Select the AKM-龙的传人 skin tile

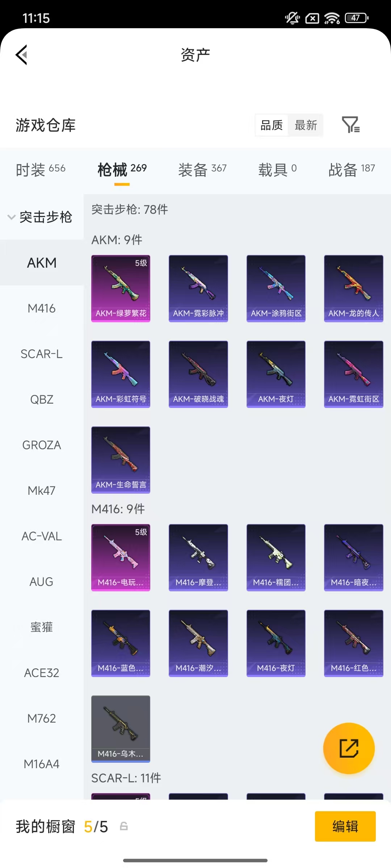(354, 289)
